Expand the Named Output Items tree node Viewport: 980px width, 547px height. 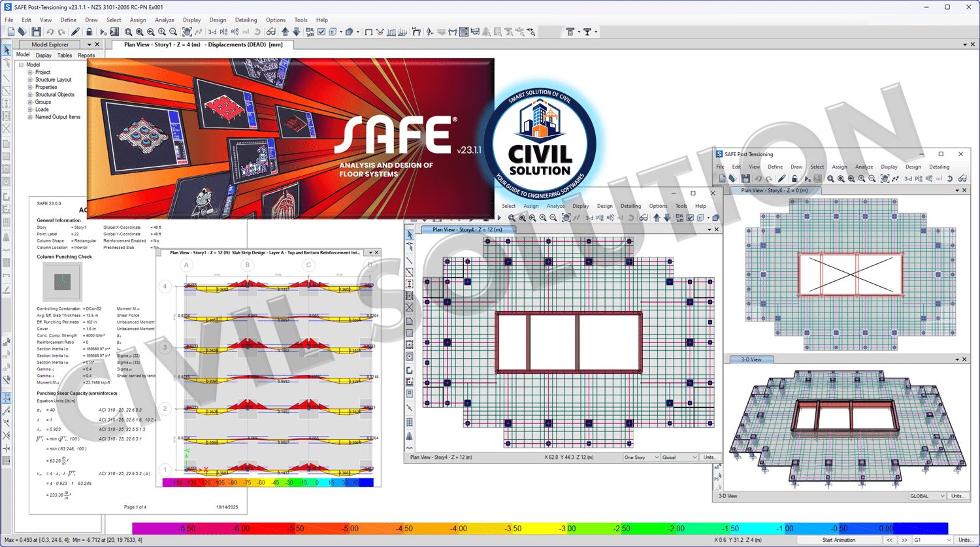pos(30,117)
